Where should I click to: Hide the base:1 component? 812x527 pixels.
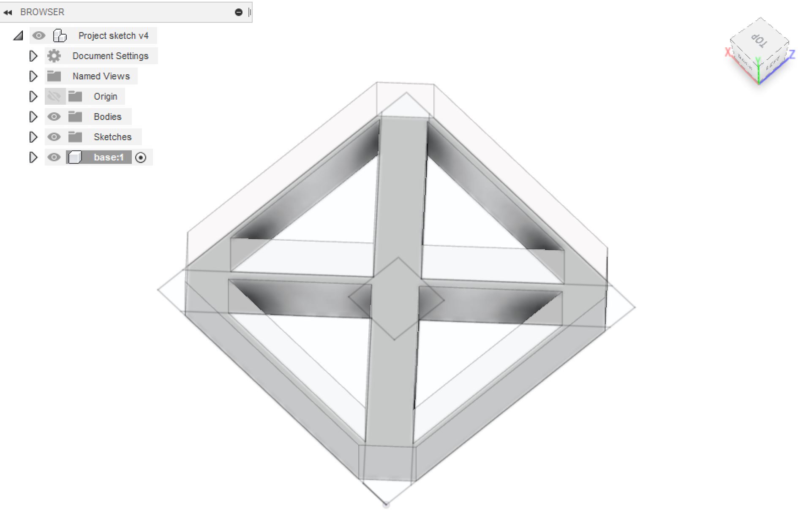pos(54,157)
